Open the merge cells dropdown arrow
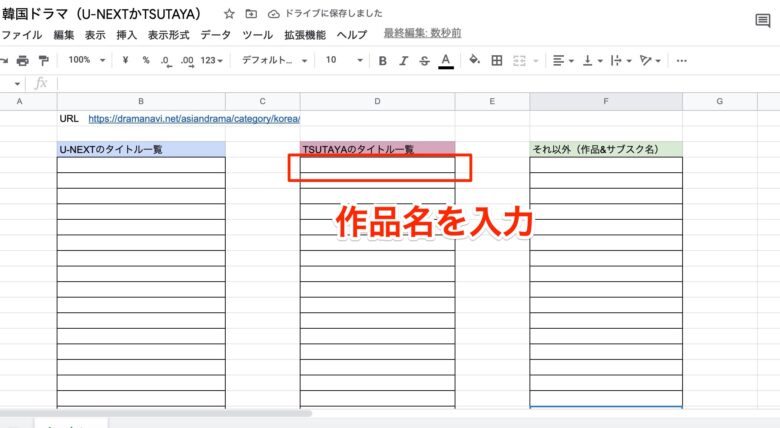This screenshot has height=428, width=780. pyautogui.click(x=536, y=61)
